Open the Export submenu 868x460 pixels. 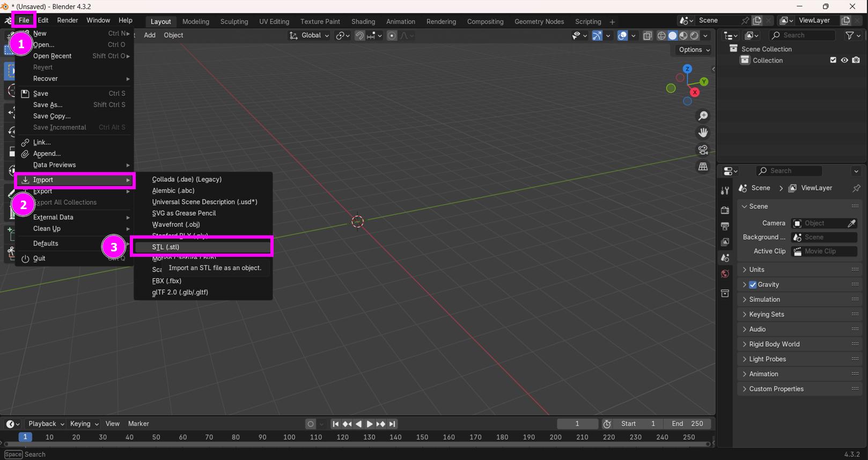(75, 191)
